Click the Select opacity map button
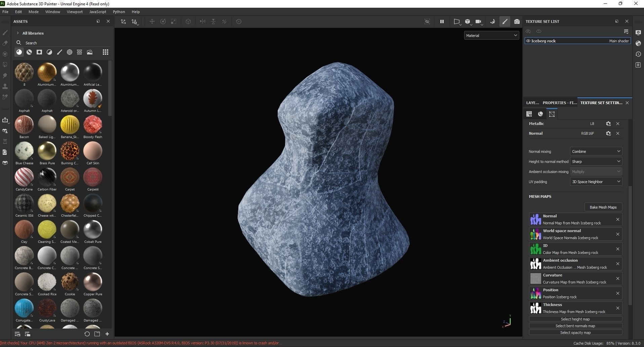 pyautogui.click(x=575, y=333)
